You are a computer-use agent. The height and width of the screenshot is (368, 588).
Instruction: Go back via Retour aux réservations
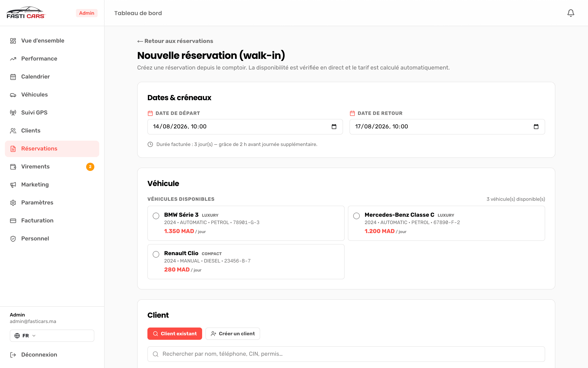[175, 41]
